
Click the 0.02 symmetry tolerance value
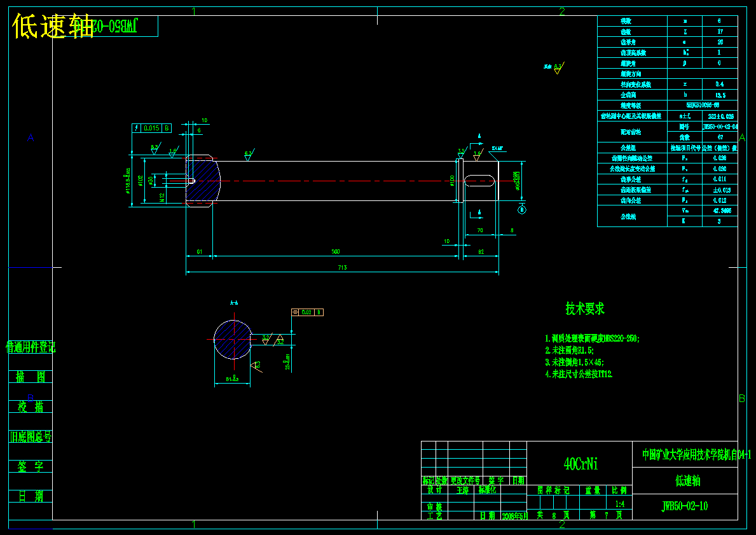pos(306,312)
